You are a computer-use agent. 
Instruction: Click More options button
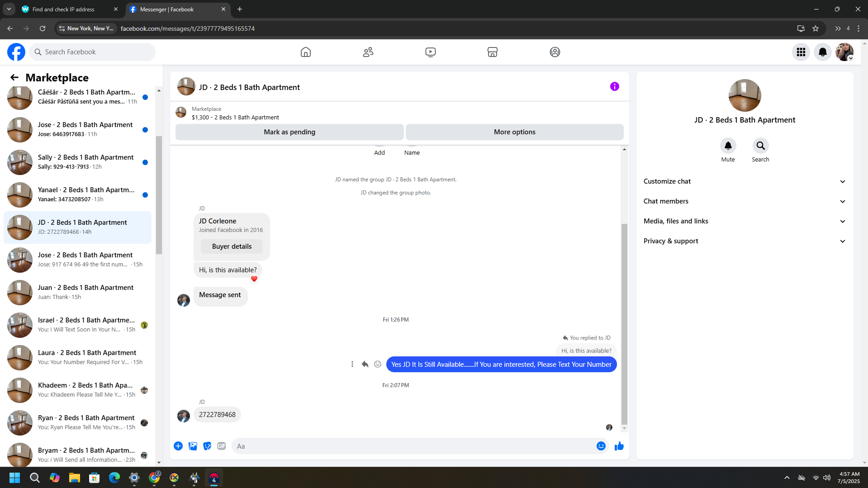pyautogui.click(x=515, y=132)
